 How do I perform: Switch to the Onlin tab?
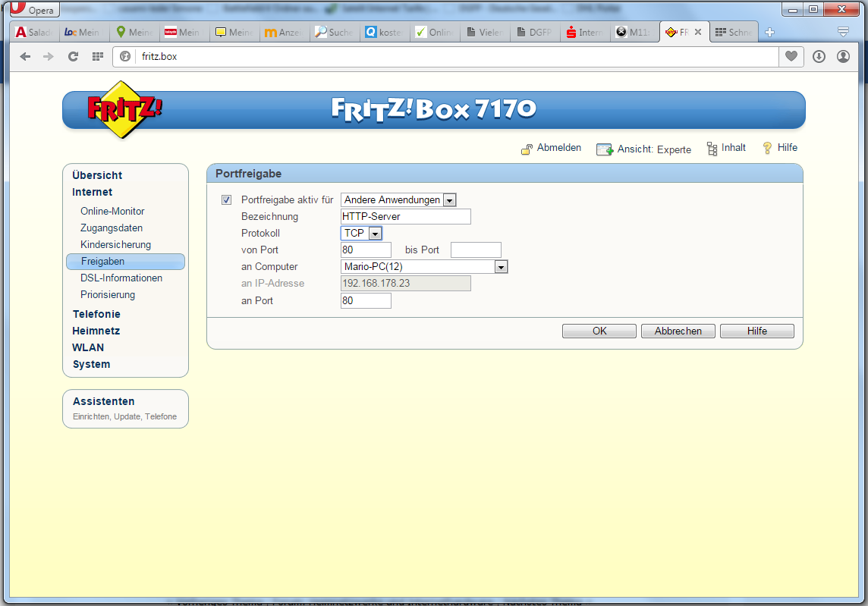click(x=435, y=32)
